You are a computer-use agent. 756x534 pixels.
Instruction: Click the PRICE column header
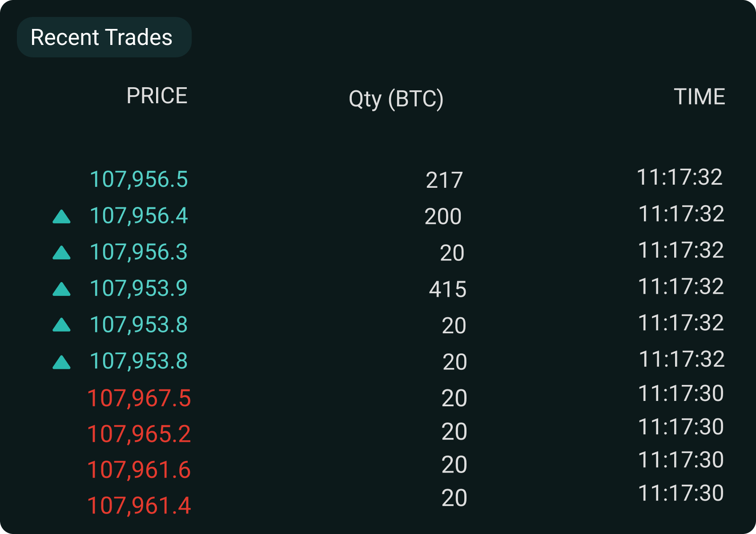coord(157,95)
